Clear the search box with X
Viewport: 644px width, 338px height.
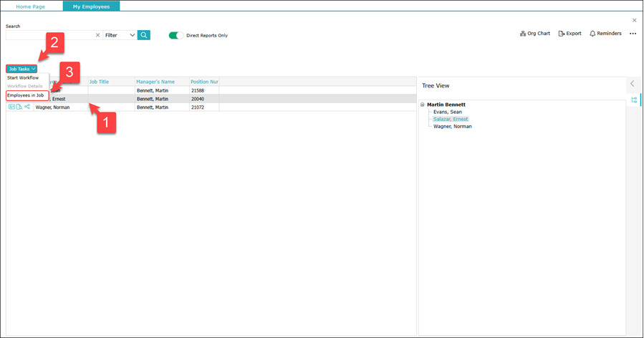(x=97, y=35)
